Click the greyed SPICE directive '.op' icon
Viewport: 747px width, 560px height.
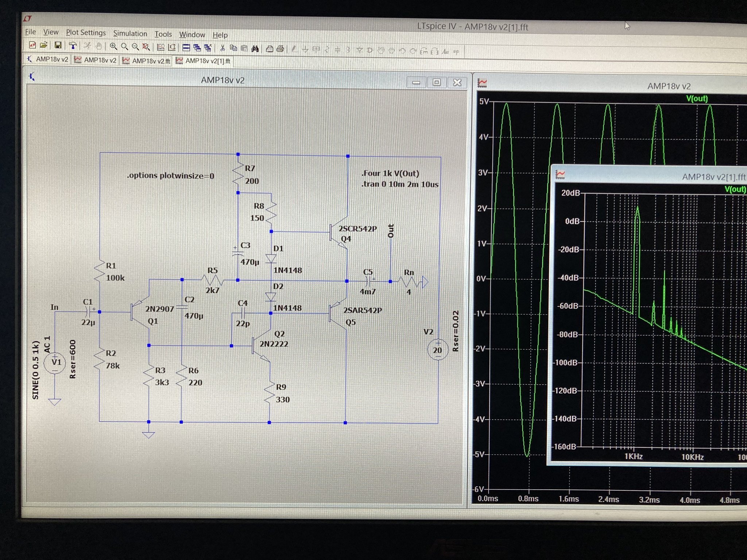coord(456,52)
